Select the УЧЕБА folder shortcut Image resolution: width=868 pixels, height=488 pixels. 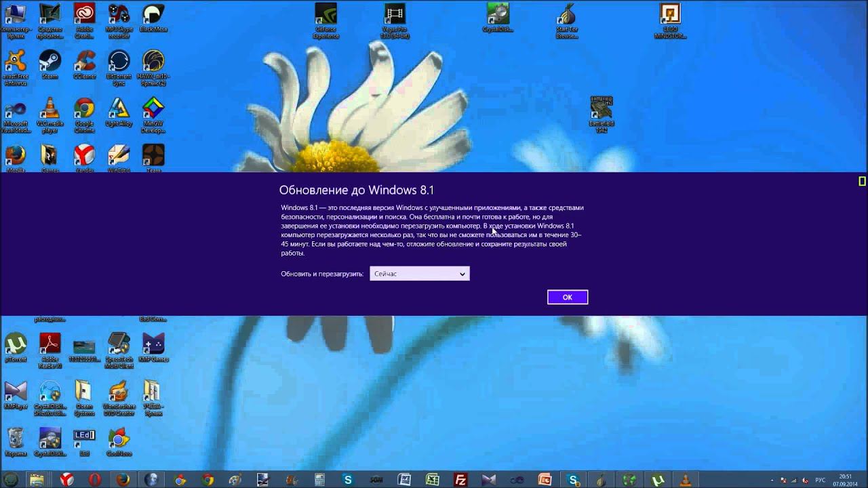pyautogui.click(x=153, y=397)
